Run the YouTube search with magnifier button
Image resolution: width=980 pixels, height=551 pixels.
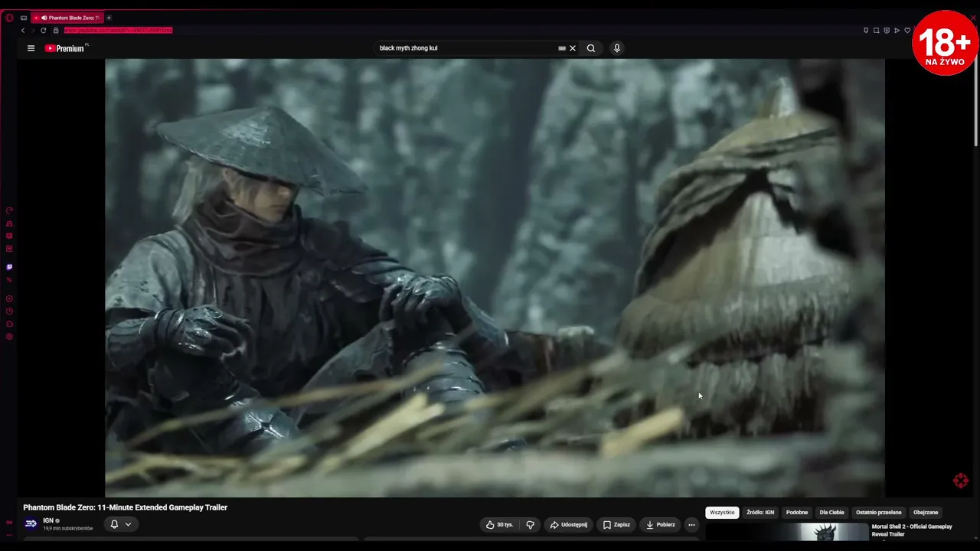point(591,48)
